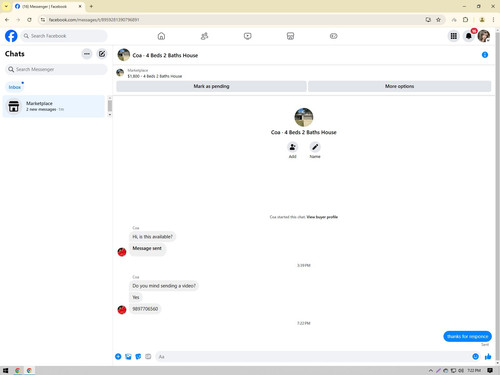Reload the page in browser
This screenshot has width=500, height=375.
pyautogui.click(x=29, y=20)
